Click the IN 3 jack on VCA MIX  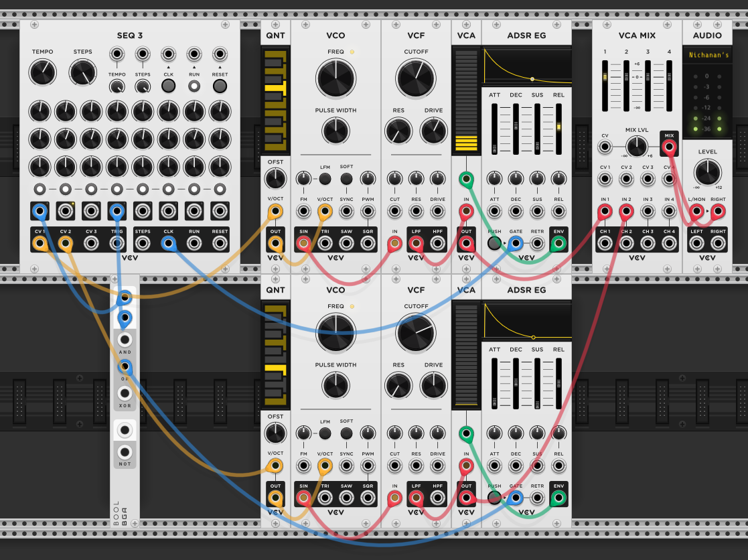pos(648,211)
